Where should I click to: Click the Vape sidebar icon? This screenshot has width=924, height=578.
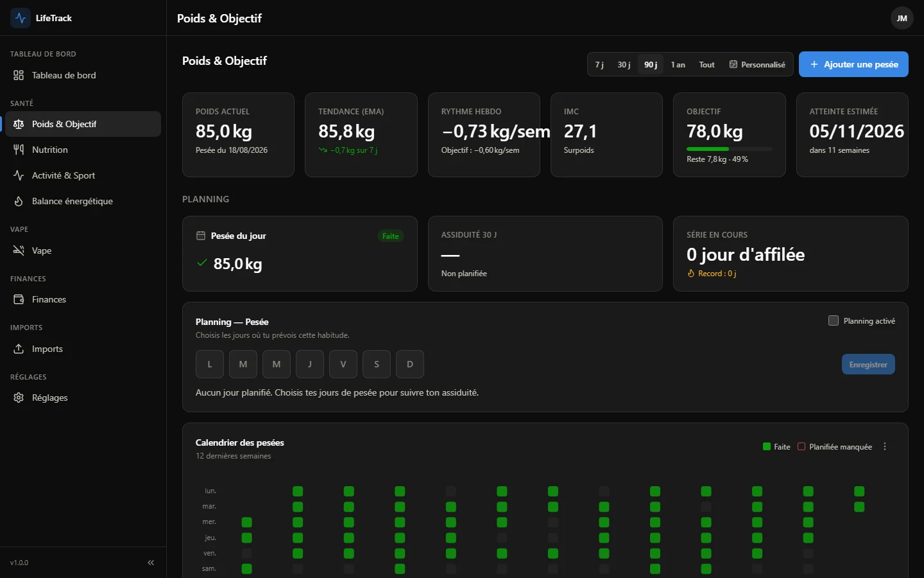(19, 250)
